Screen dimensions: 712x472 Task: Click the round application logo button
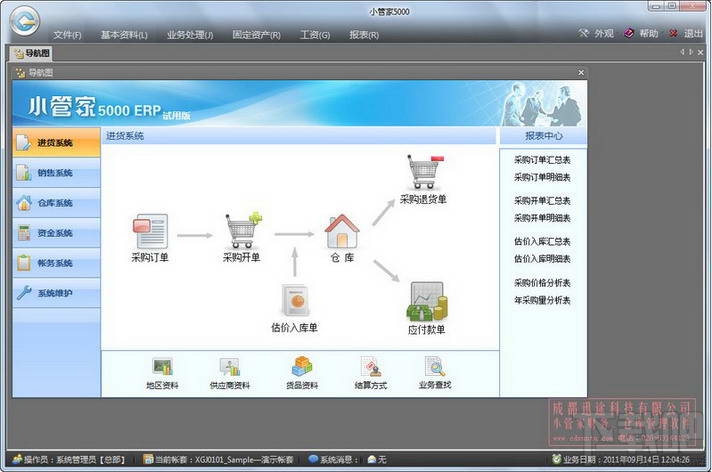pos(25,21)
